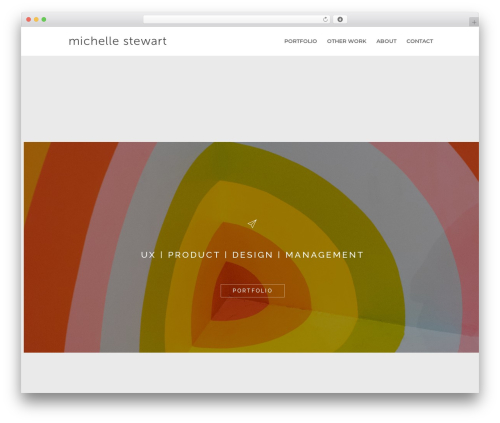Minimize the window with yellow dot
Screen dimensions: 500x423
(36, 20)
